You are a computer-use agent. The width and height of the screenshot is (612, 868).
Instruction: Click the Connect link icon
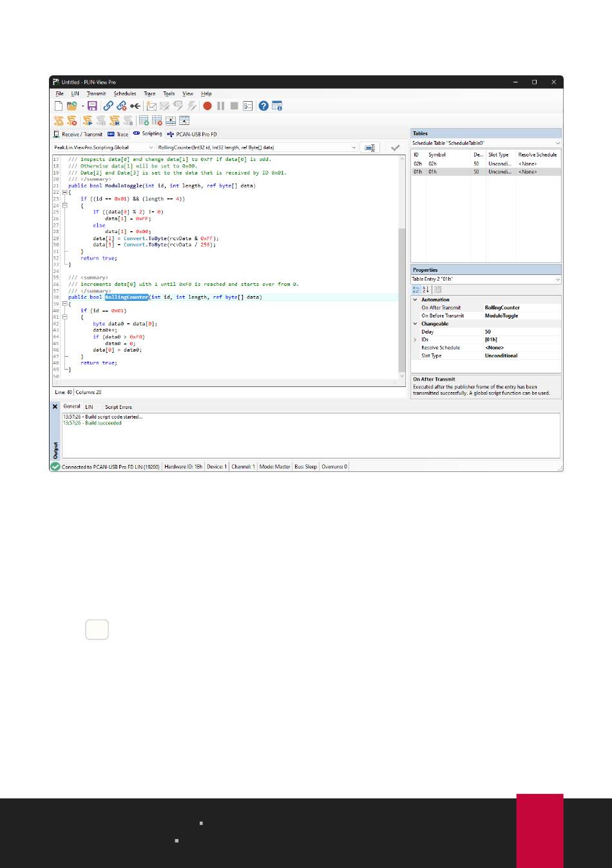pyautogui.click(x=108, y=106)
